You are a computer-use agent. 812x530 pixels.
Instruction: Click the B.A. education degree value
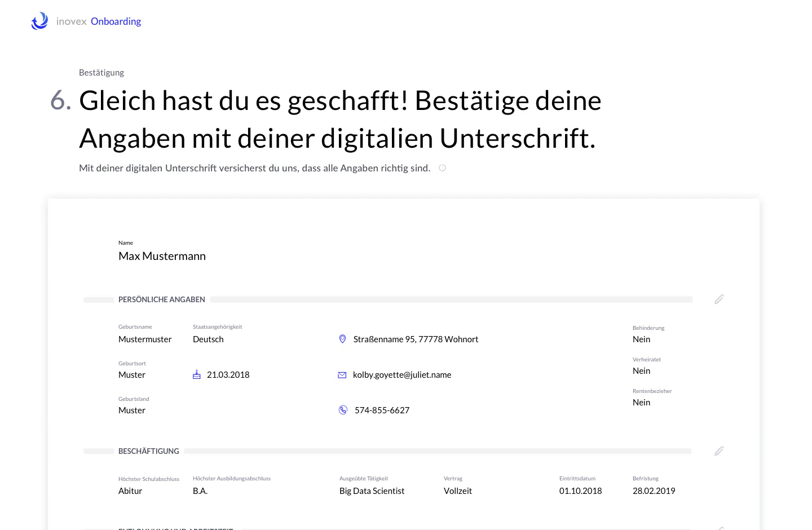coord(200,491)
